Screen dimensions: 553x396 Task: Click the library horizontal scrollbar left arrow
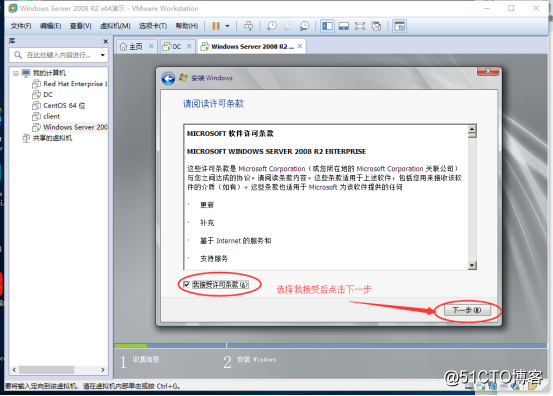coord(14,370)
